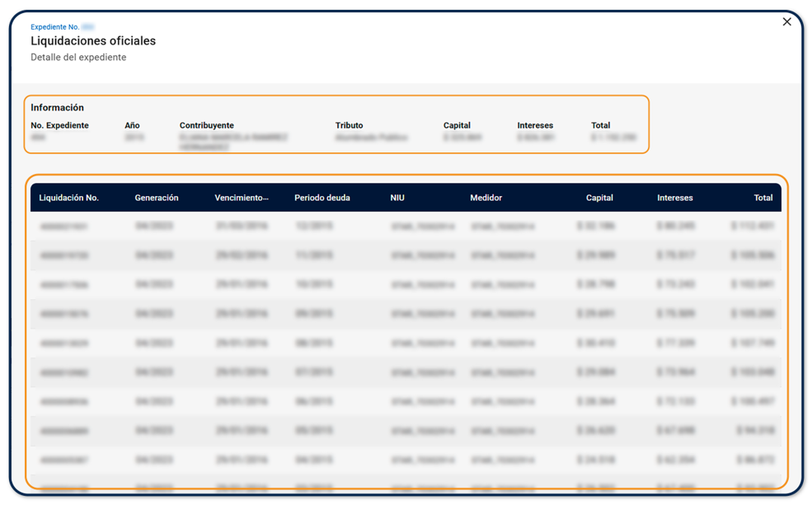Click the blue Expediente No. link
The image size is (812, 505).
55,27
